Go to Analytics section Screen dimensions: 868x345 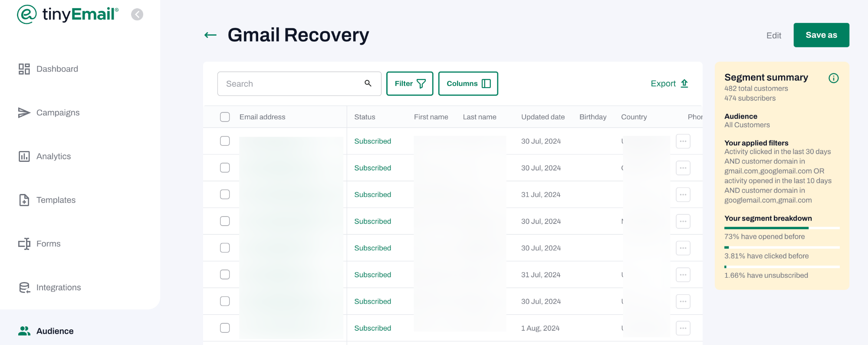tap(53, 156)
